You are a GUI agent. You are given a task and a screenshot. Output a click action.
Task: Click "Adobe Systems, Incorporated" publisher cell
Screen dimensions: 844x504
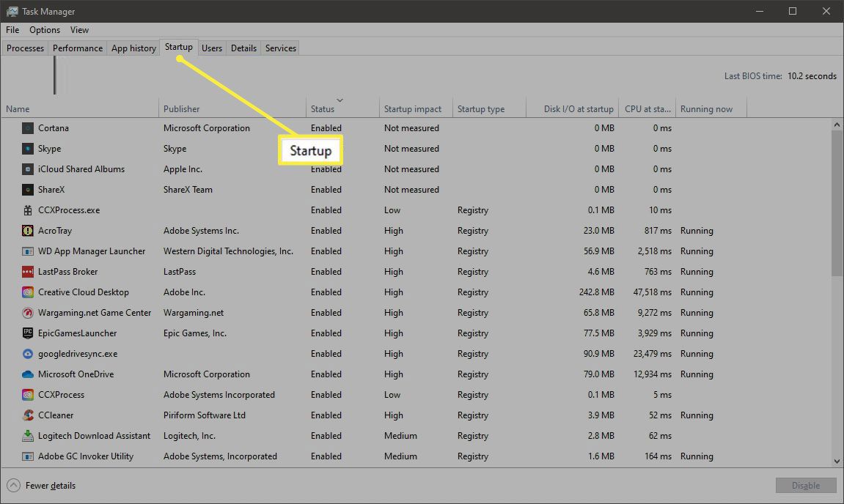pyautogui.click(x=220, y=456)
